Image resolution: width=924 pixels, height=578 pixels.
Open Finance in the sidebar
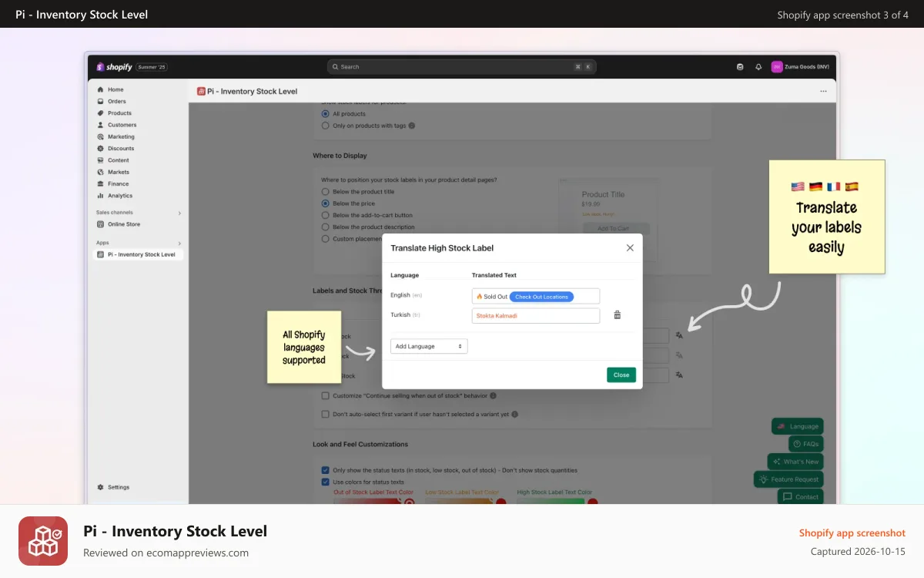(x=118, y=184)
